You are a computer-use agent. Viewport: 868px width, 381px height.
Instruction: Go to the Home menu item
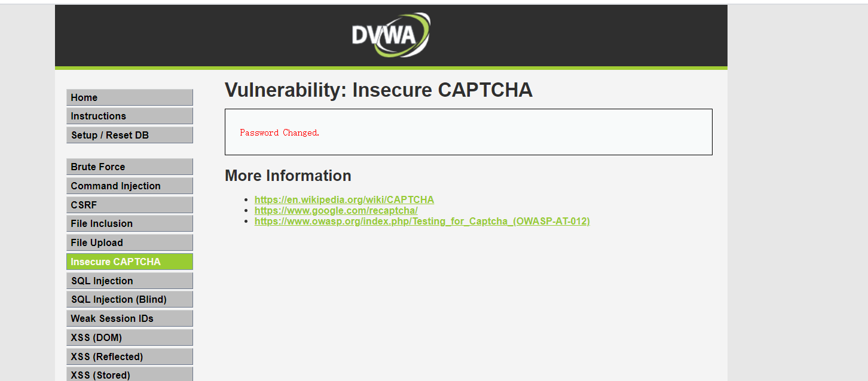[x=129, y=97]
